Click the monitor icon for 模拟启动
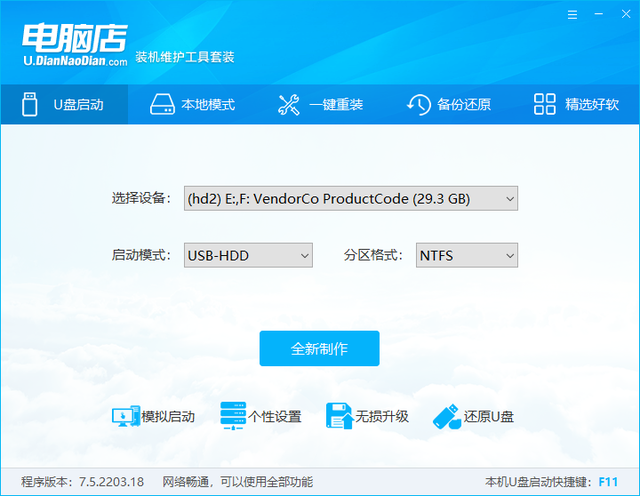This screenshot has height=496, width=640. pyautogui.click(x=126, y=416)
